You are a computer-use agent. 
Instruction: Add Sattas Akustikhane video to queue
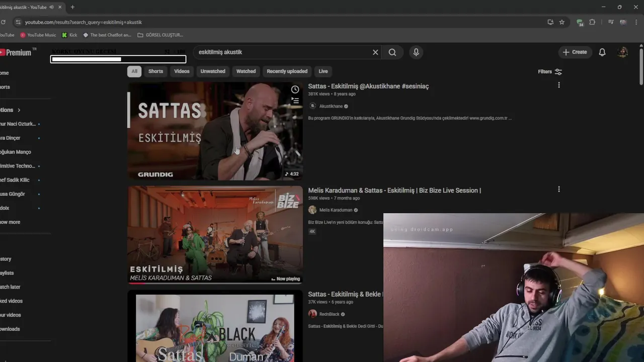(295, 101)
